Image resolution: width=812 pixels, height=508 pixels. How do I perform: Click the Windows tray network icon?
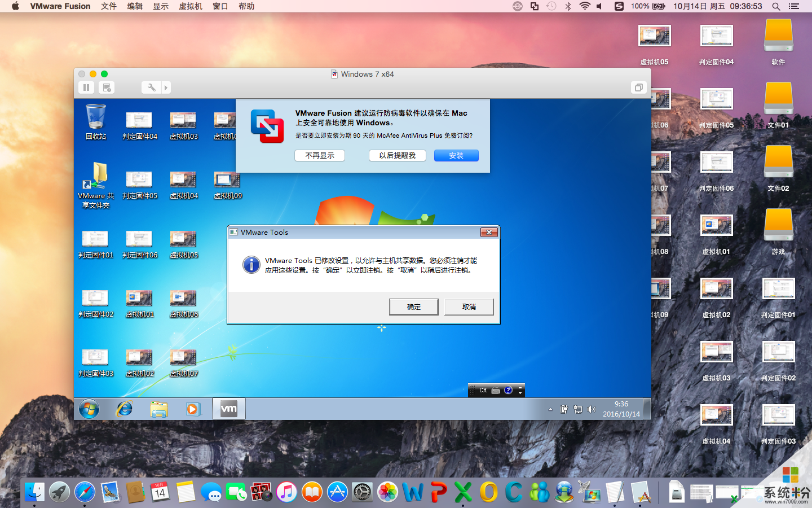pyautogui.click(x=578, y=409)
